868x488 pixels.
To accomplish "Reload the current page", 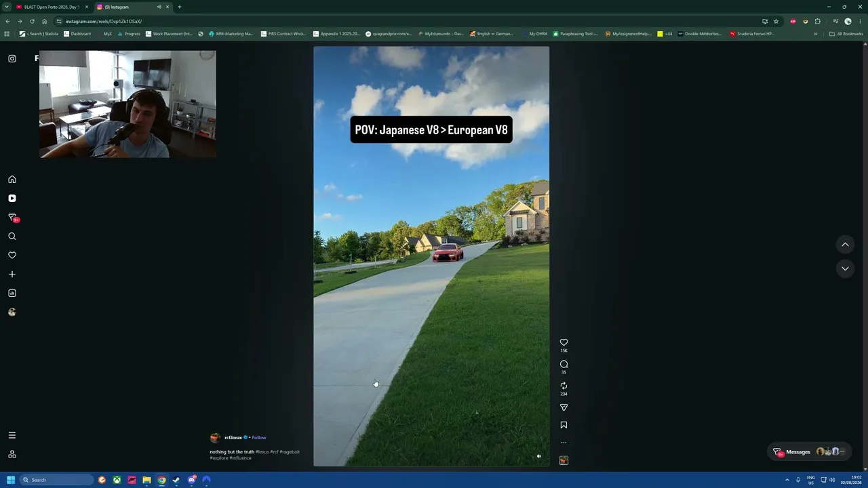I will (32, 21).
